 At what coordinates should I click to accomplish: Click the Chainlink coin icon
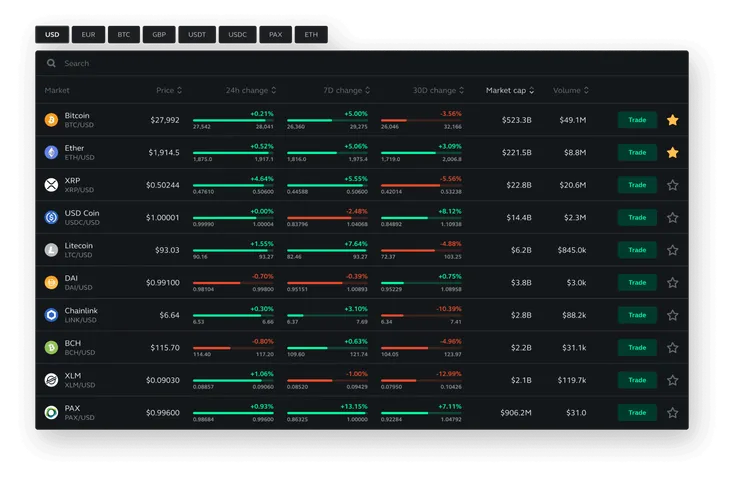point(51,315)
